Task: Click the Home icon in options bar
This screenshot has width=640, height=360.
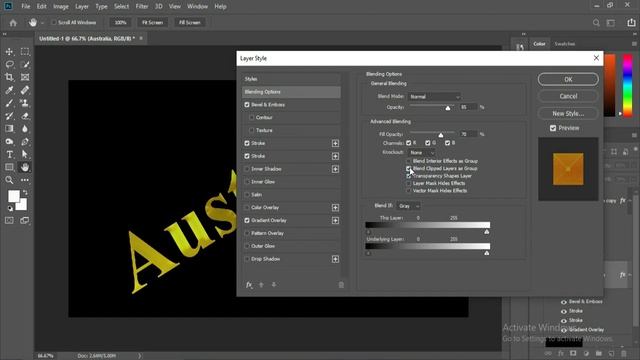Action: (x=13, y=23)
